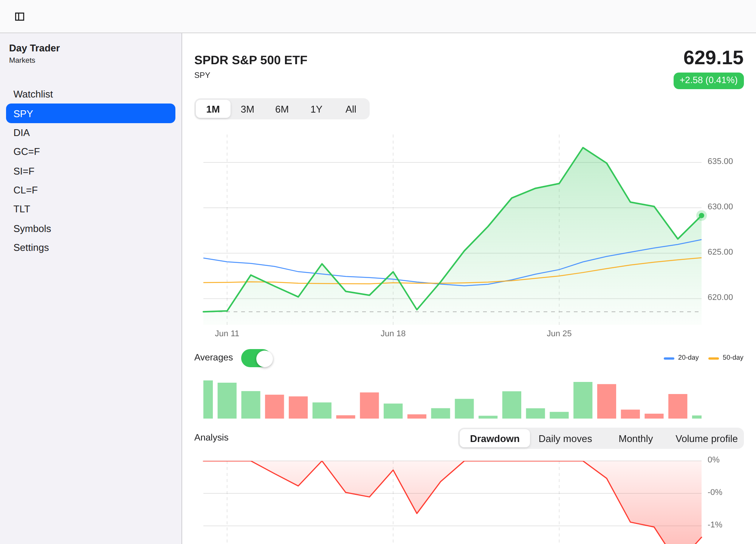The image size is (756, 544).
Task: Click the +2.58 (0.41%) change badge
Action: coord(708,80)
